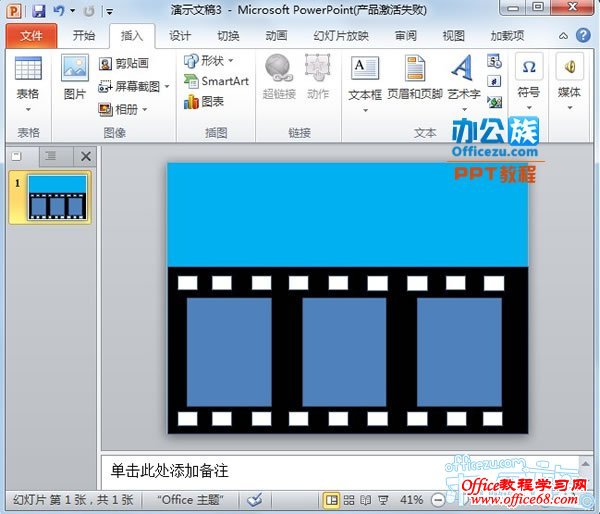Click the 41% zoom level button

coord(411,499)
